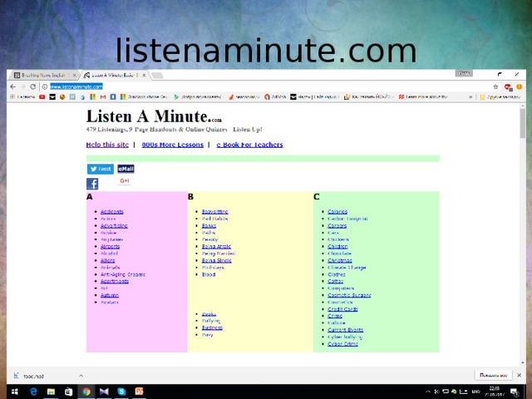Screen dimensions: 532x399
Task: Click the vertical scrollbar thumb
Action: pos(523,123)
